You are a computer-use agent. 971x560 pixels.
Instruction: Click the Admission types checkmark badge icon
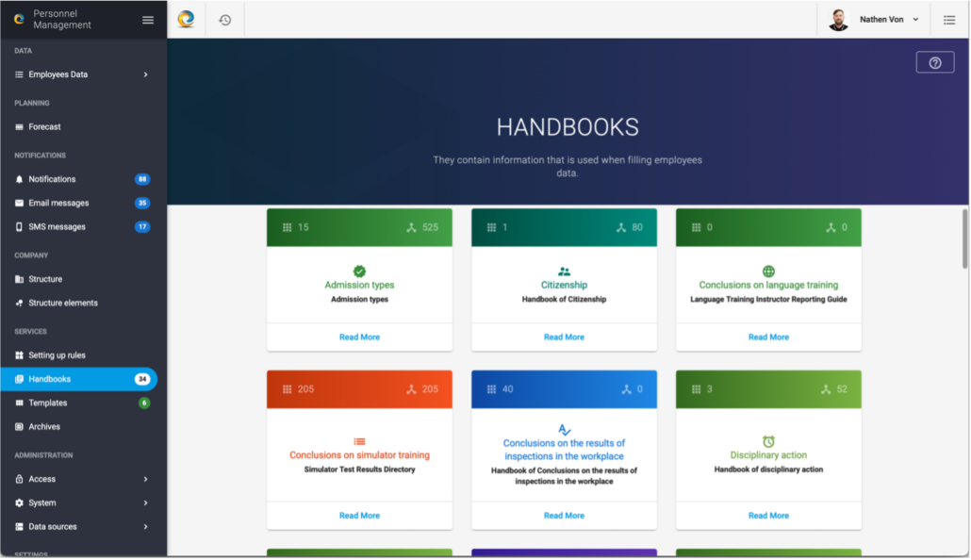pos(359,271)
